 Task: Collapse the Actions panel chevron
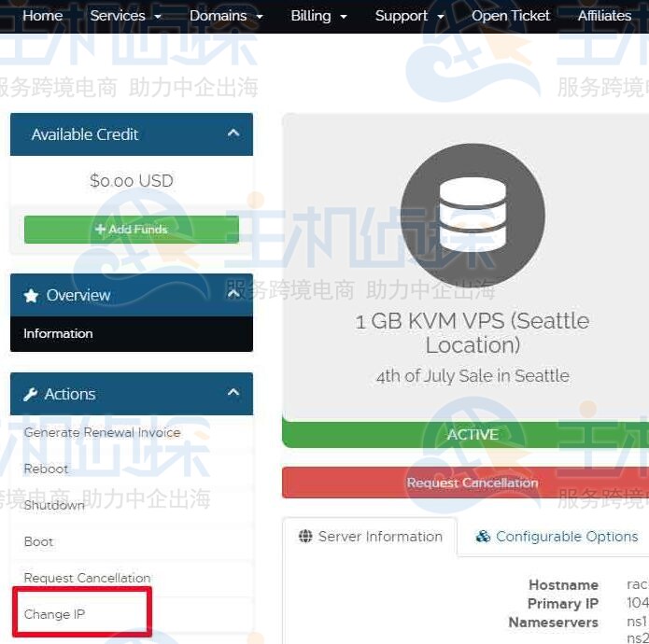233,392
